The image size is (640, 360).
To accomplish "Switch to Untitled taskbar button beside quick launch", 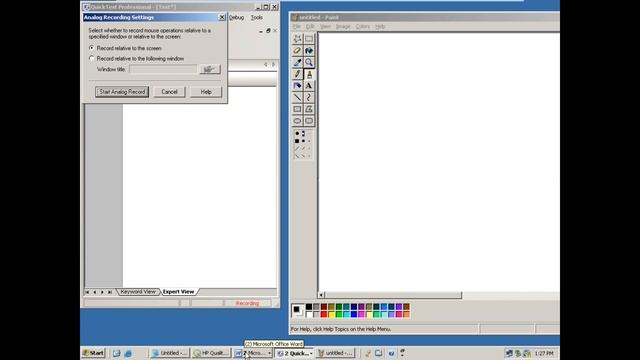I will pos(170,353).
